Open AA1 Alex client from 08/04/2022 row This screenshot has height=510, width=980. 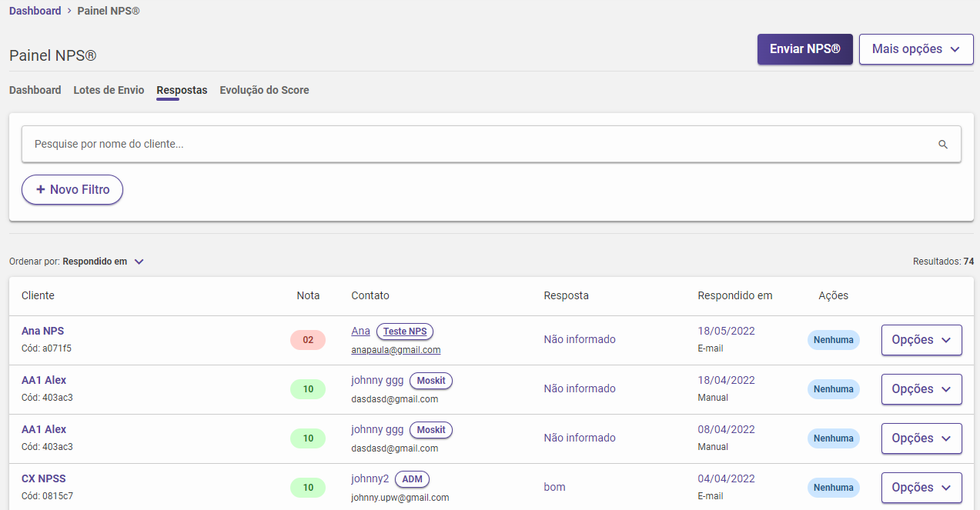click(x=44, y=429)
